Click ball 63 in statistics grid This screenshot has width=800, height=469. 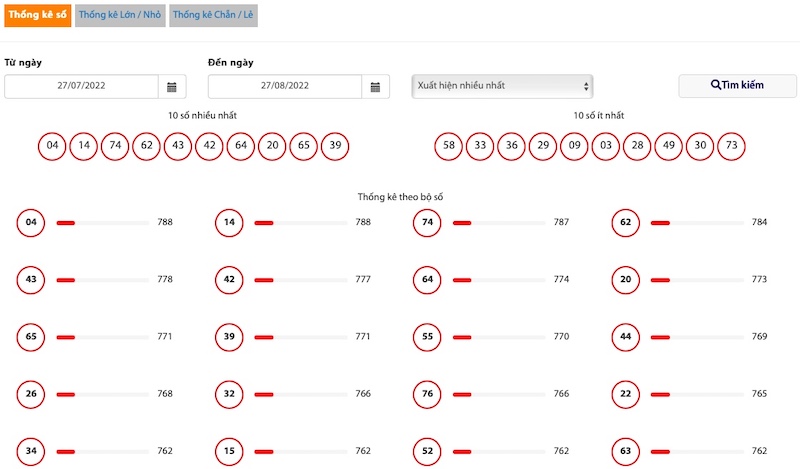pyautogui.click(x=626, y=451)
